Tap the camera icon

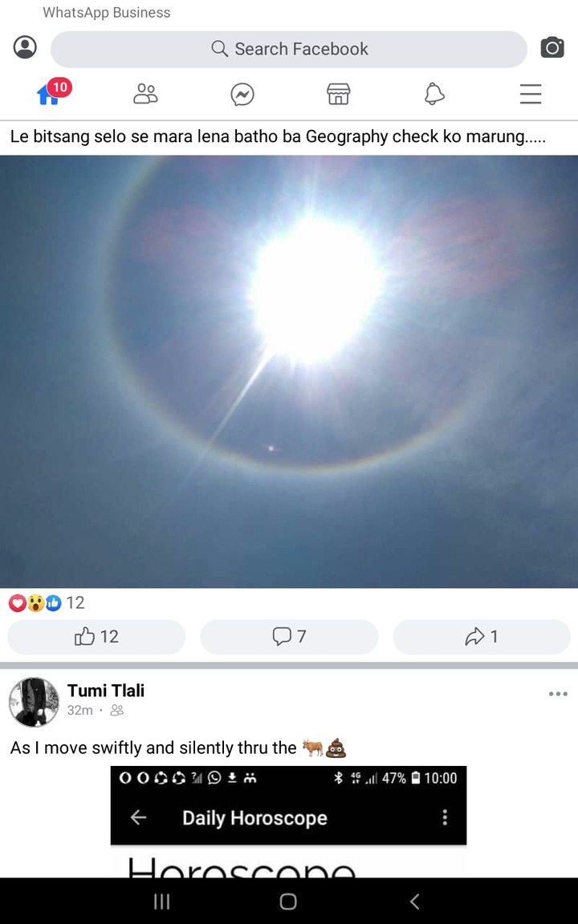[x=552, y=47]
